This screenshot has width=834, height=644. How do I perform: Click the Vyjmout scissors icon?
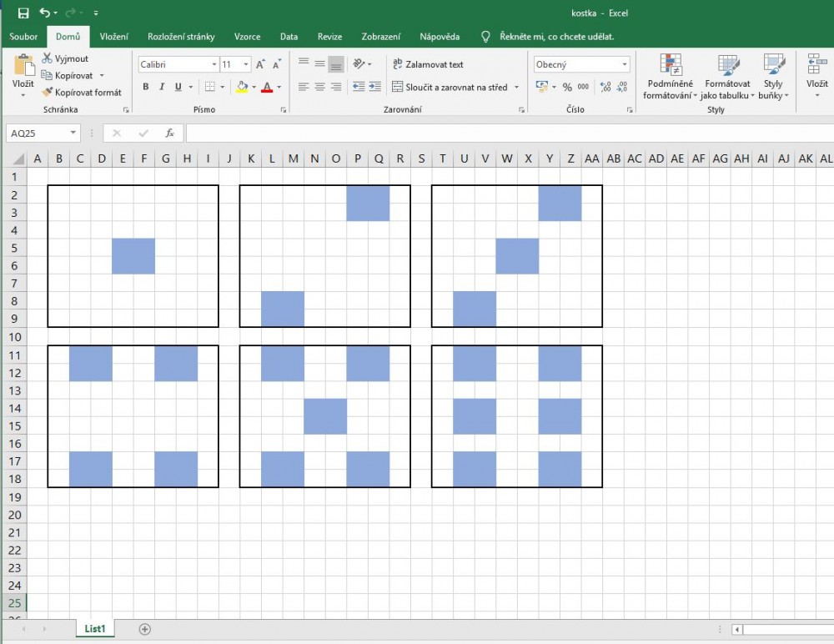click(48, 58)
